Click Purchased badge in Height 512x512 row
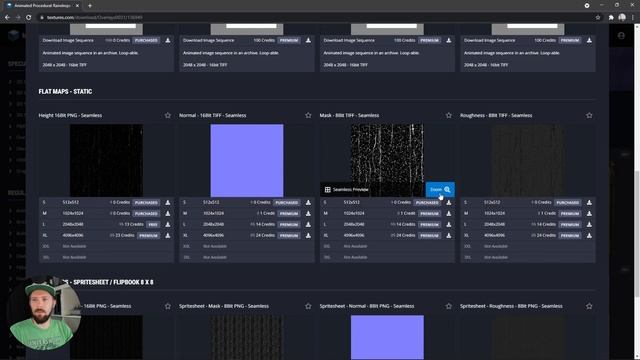This screenshot has width=640, height=360. pyautogui.click(x=146, y=202)
